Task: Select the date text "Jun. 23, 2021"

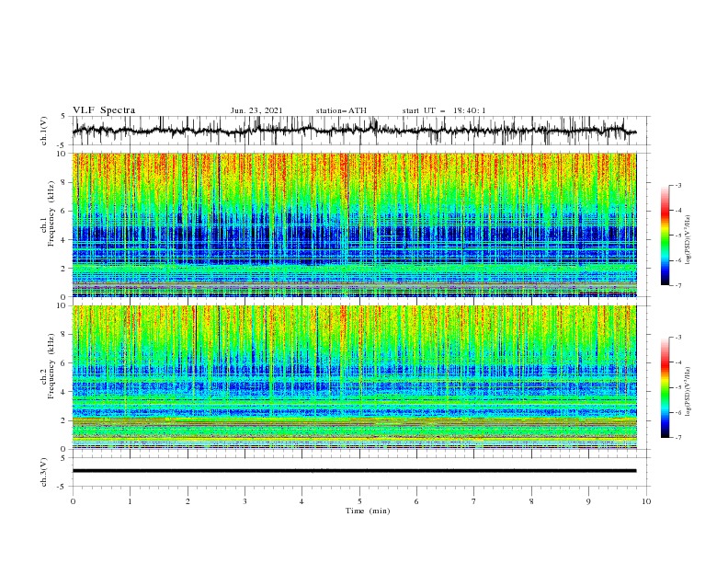Action: coord(256,110)
